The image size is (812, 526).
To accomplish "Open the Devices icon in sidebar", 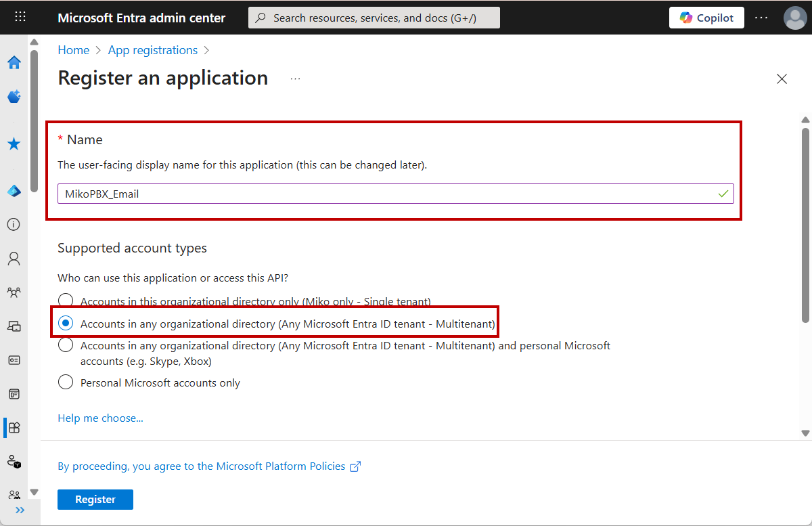I will tap(14, 326).
